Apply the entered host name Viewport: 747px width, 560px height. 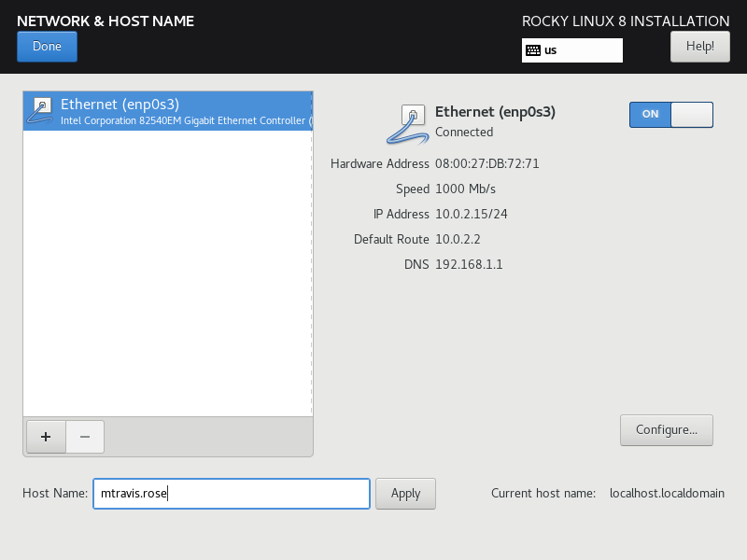tap(405, 494)
